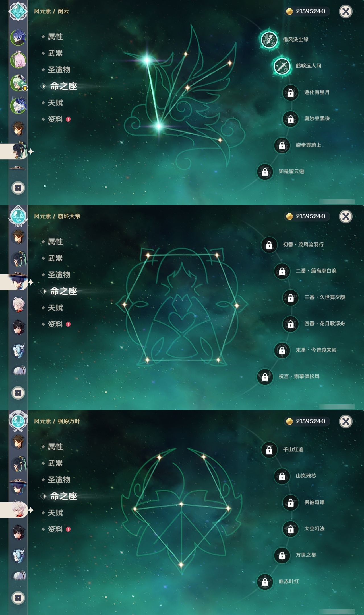Open 武器 tab in 枫原万叶 panel

(55, 463)
